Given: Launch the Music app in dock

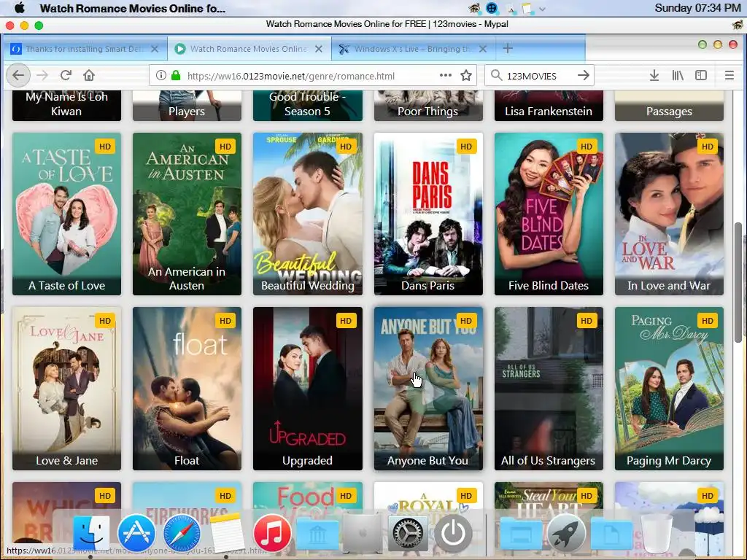Looking at the screenshot, I should click(x=272, y=533).
